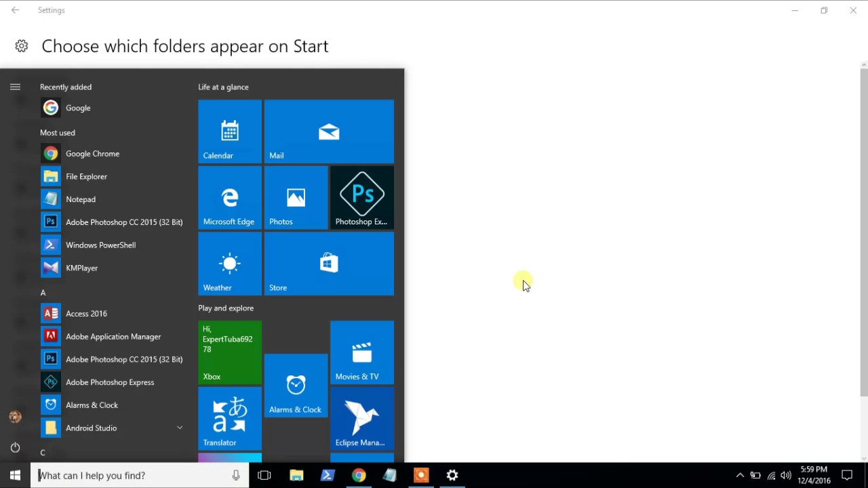868x488 pixels.
Task: Launch Adobe Application Manager
Action: (x=112, y=336)
